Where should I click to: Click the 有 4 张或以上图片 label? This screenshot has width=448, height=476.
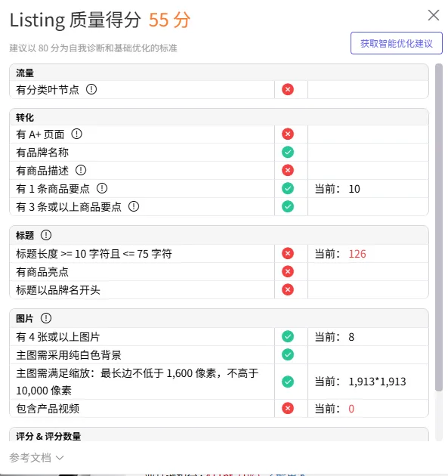pyautogui.click(x=58, y=337)
